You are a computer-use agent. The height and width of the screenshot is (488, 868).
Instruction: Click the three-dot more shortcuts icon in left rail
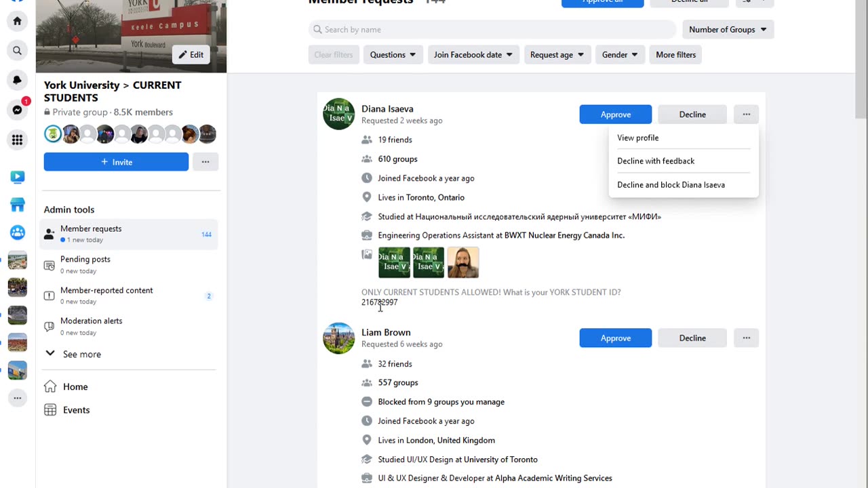tap(18, 398)
